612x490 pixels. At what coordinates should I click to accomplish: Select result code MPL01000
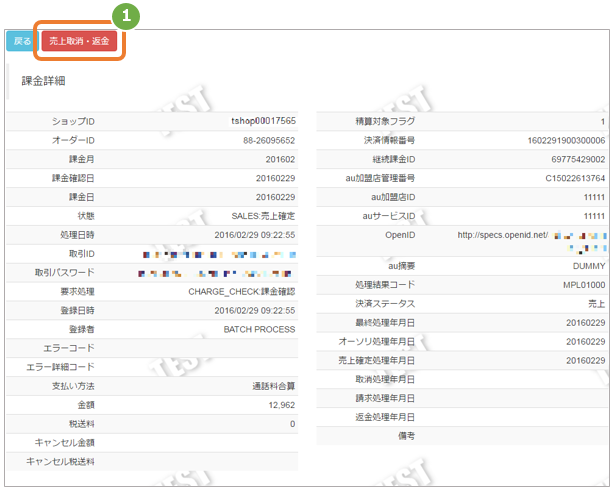tap(584, 285)
